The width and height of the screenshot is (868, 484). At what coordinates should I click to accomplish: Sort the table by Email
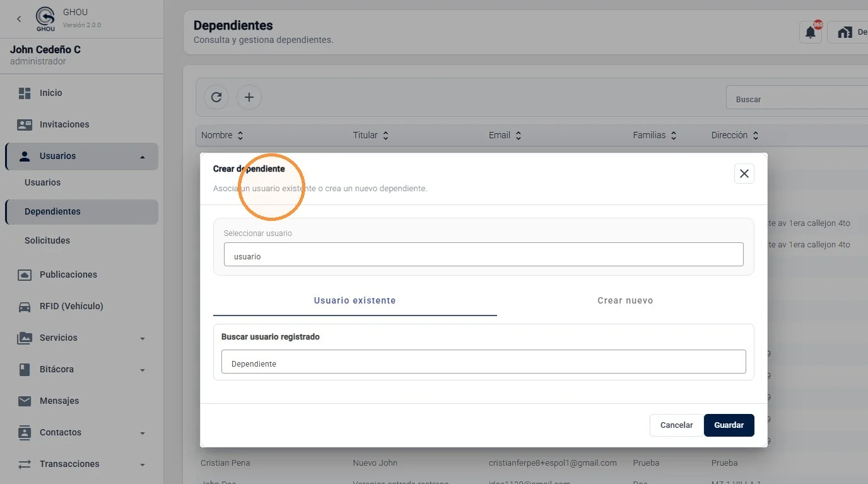tap(505, 135)
